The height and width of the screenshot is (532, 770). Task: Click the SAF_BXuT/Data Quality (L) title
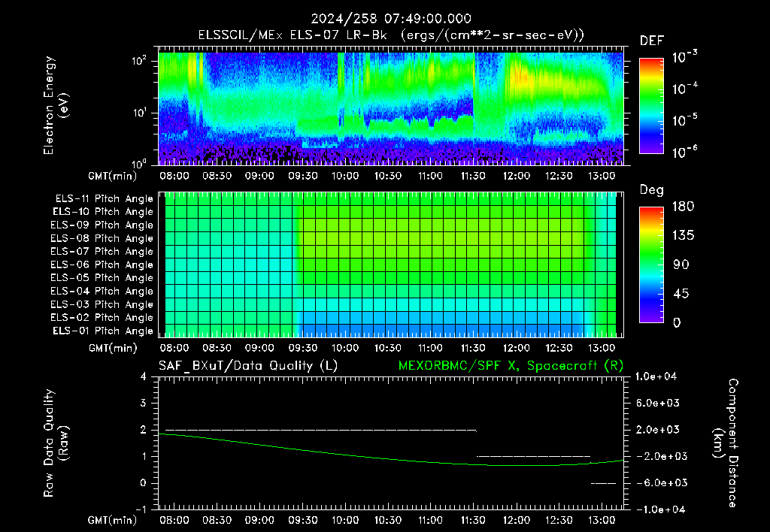pyautogui.click(x=248, y=366)
